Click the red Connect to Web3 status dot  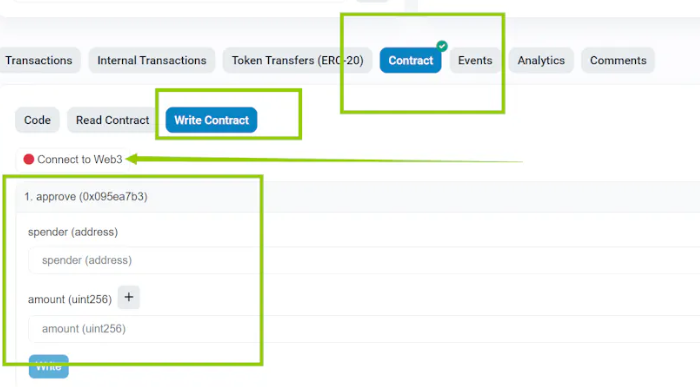coord(29,159)
